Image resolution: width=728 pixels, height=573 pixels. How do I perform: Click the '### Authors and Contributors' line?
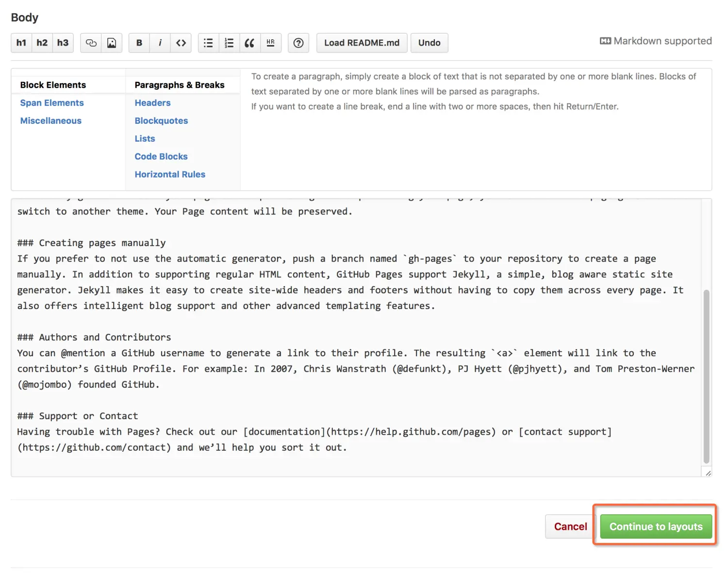[x=94, y=337]
